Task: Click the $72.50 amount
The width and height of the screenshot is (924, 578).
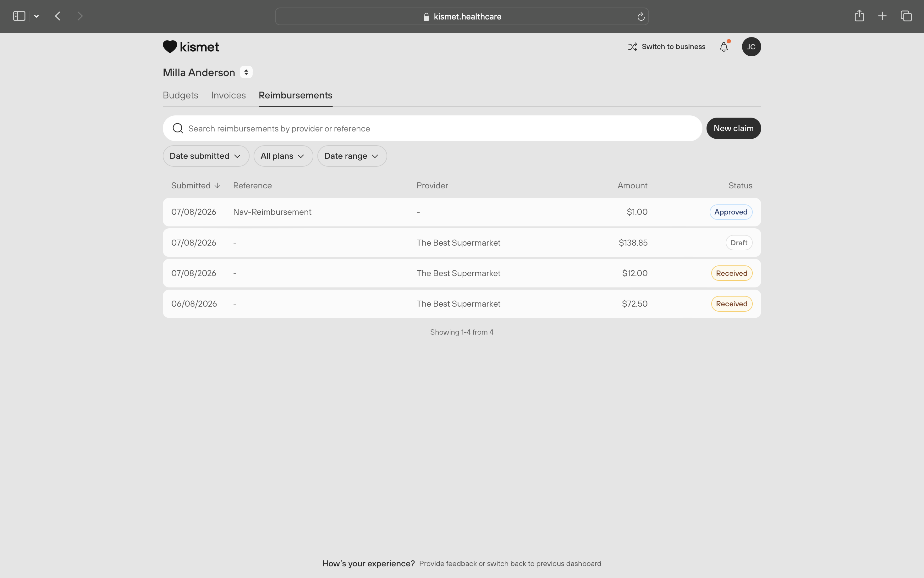Action: [x=635, y=304]
